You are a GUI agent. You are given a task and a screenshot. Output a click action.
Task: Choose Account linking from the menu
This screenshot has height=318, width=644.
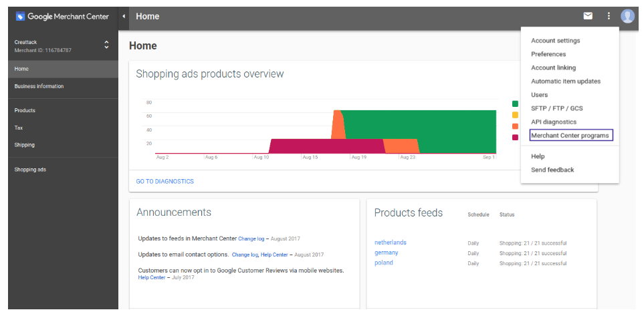pos(553,67)
